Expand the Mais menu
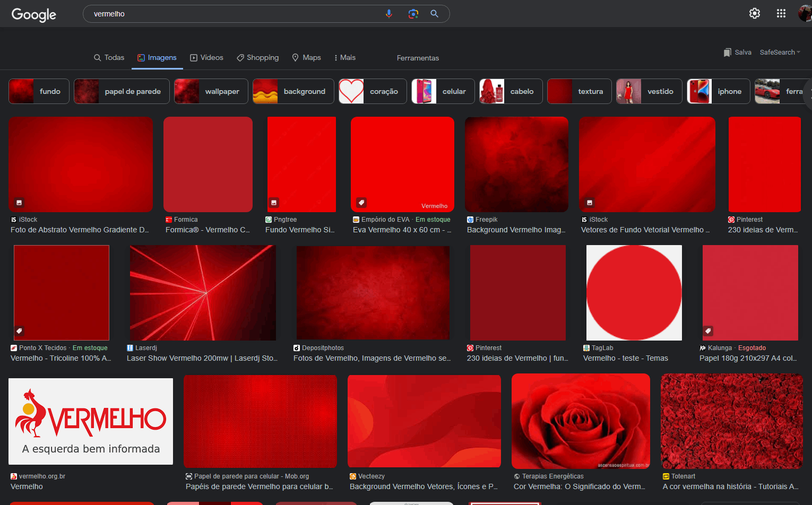This screenshot has height=505, width=812. 345,57
